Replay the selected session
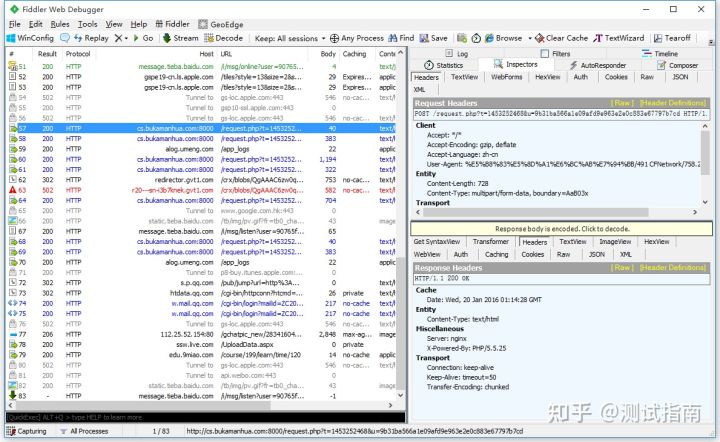This screenshot has width=720, height=442. (x=91, y=38)
